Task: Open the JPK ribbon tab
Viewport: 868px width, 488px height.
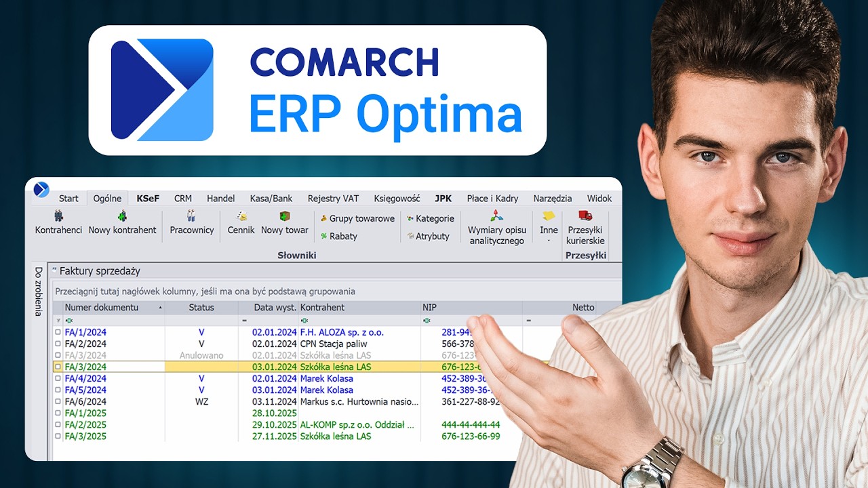Action: [x=443, y=199]
